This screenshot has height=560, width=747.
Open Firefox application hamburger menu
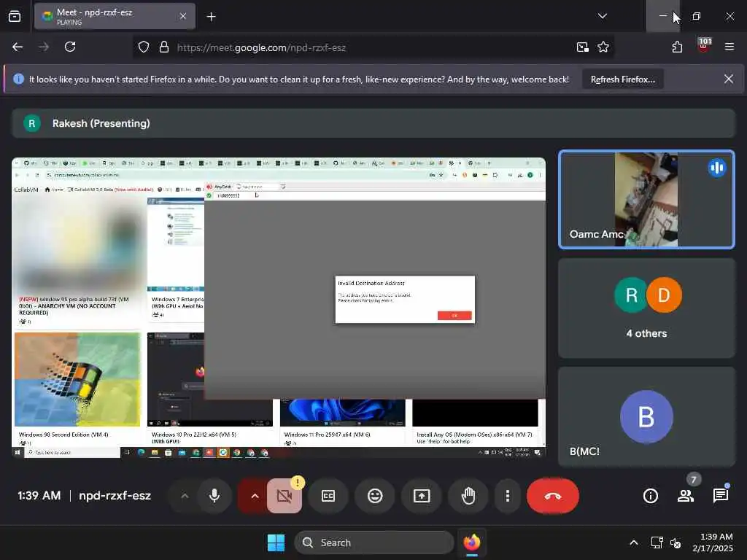pyautogui.click(x=729, y=47)
